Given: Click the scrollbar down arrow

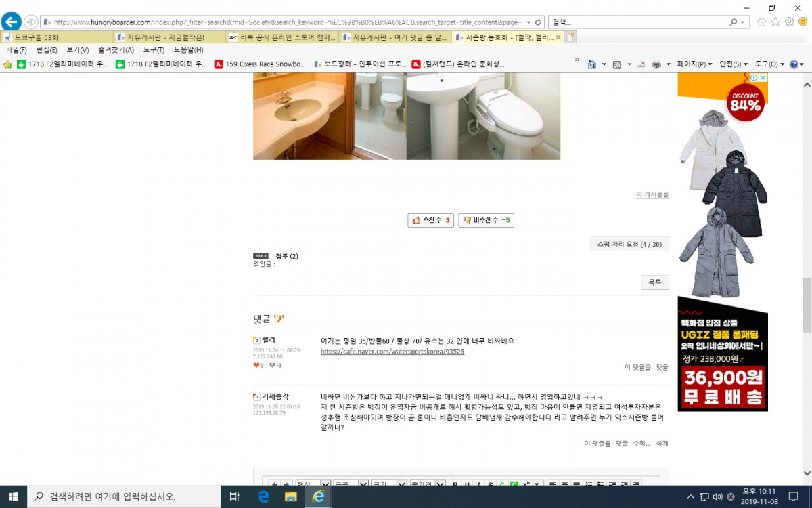Looking at the screenshot, I should click(x=807, y=474).
